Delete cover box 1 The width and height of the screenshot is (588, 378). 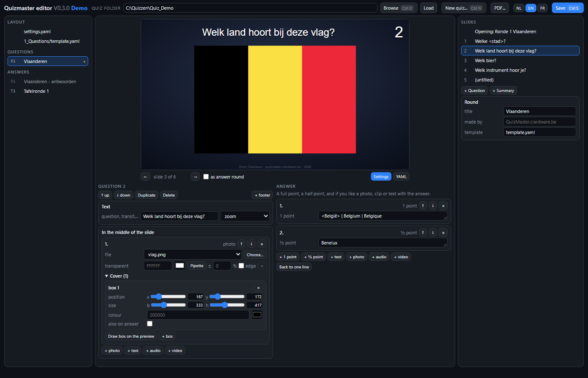258,288
